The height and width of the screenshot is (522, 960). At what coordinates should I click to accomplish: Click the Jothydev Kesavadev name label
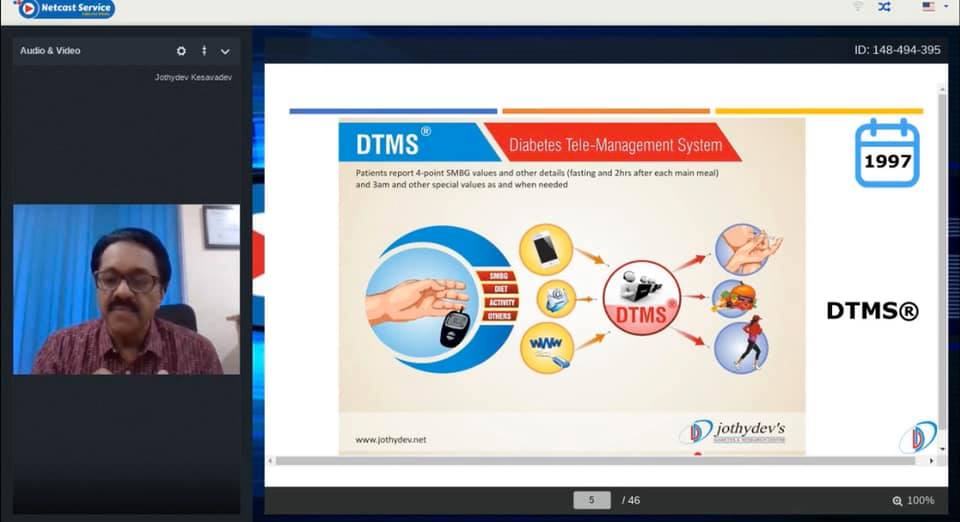(193, 78)
